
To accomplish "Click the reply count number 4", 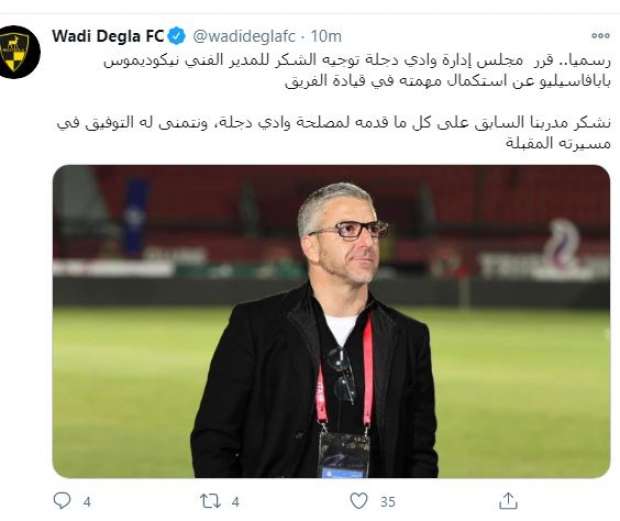I will 87,502.
